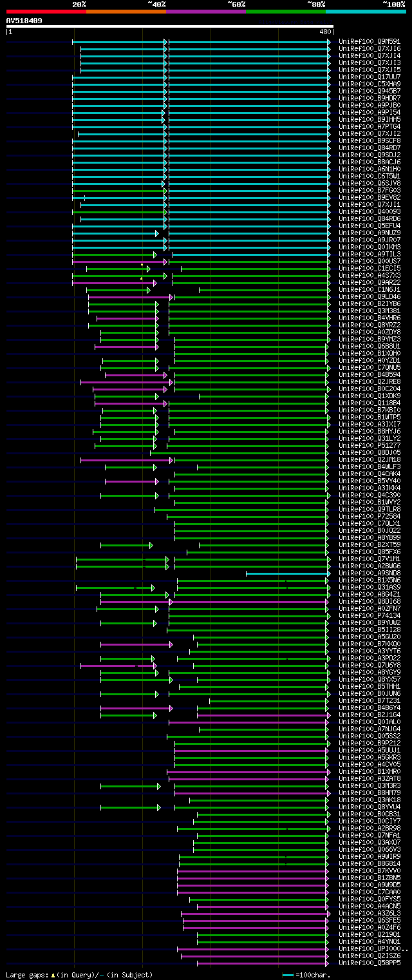Select label UniRef100_B9P212
The image size is (412, 980).
point(370,743)
